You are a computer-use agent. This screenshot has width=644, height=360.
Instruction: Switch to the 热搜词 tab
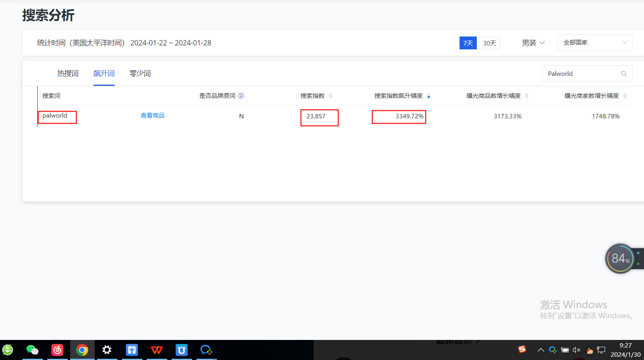tap(68, 73)
